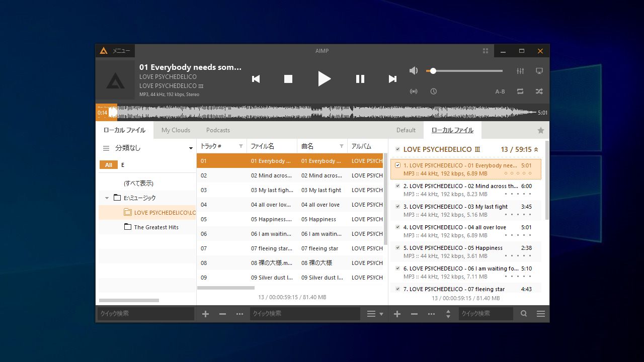Click the playlist sort up-down arrows icon

coord(448,314)
